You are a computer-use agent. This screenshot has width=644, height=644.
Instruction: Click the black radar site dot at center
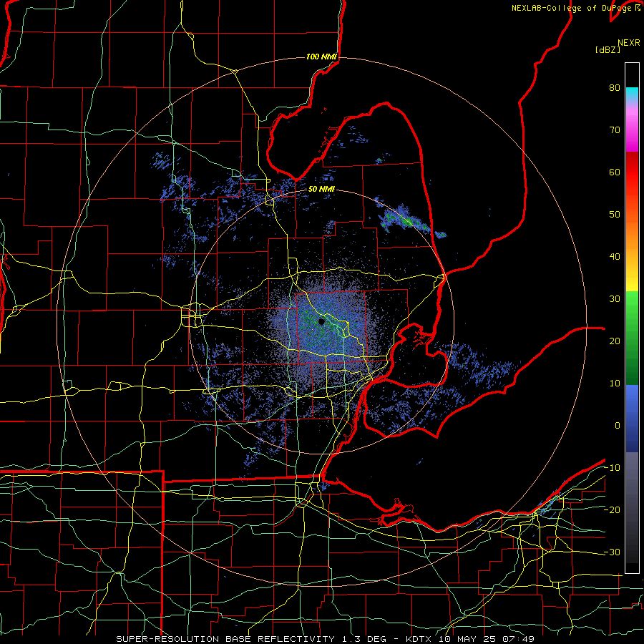coord(321,321)
